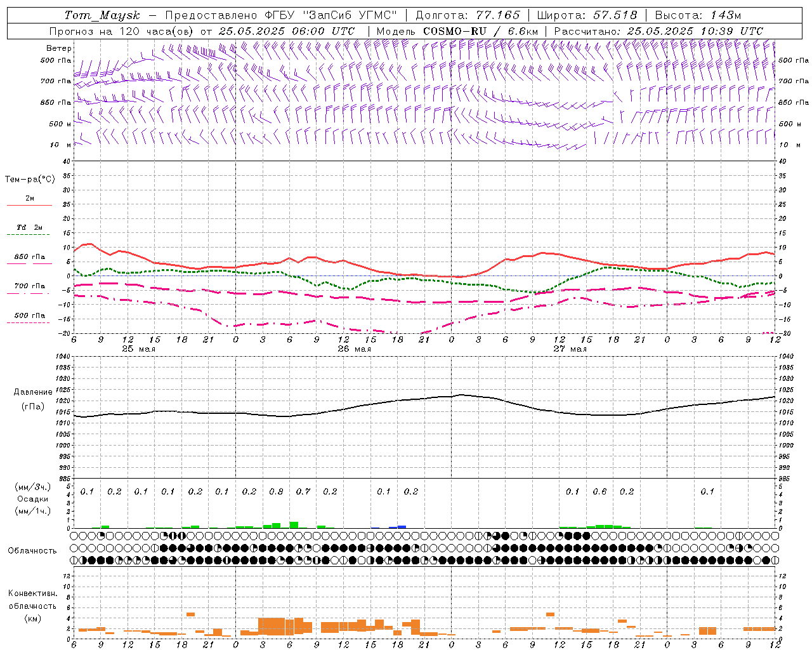
Task: Click the Высота: 143м value
Action: [x=698, y=15]
